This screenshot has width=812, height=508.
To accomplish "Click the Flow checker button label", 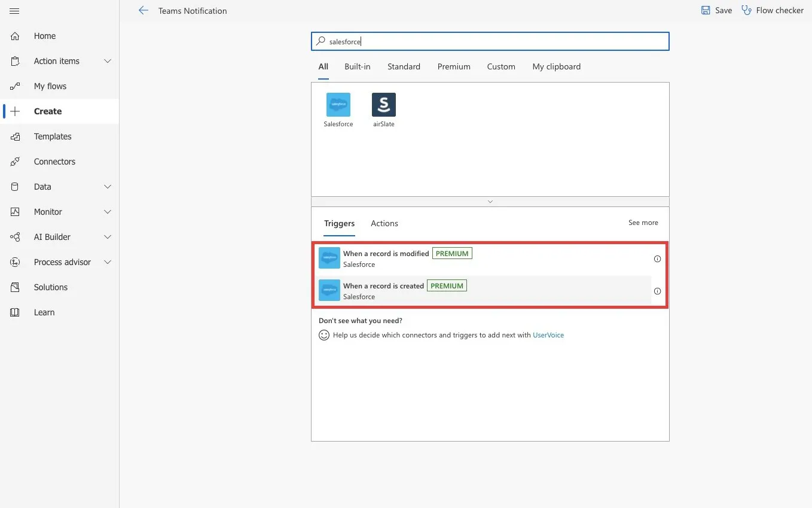I will pyautogui.click(x=780, y=10).
